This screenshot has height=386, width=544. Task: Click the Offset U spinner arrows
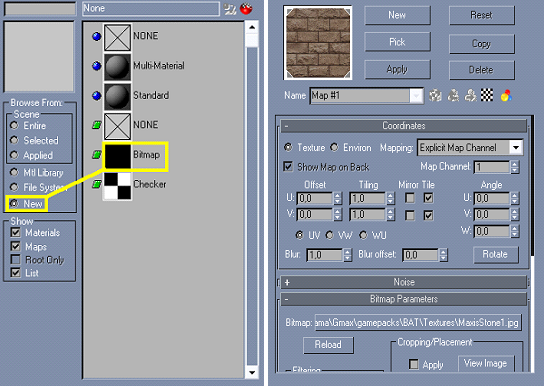click(x=338, y=198)
